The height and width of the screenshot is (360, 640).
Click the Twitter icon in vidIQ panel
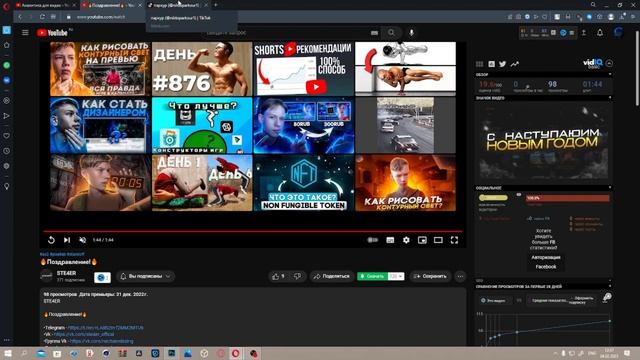(502, 64)
